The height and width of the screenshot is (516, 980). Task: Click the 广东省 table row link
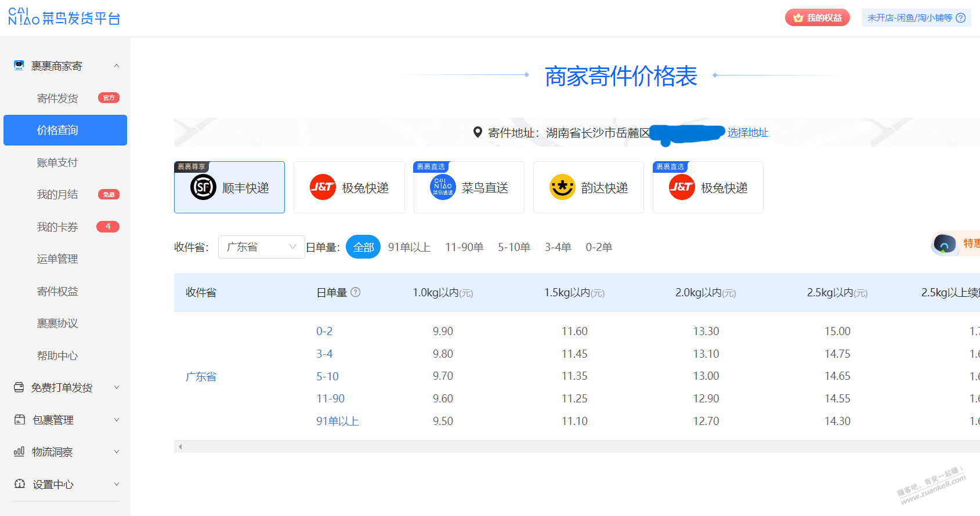[201, 376]
